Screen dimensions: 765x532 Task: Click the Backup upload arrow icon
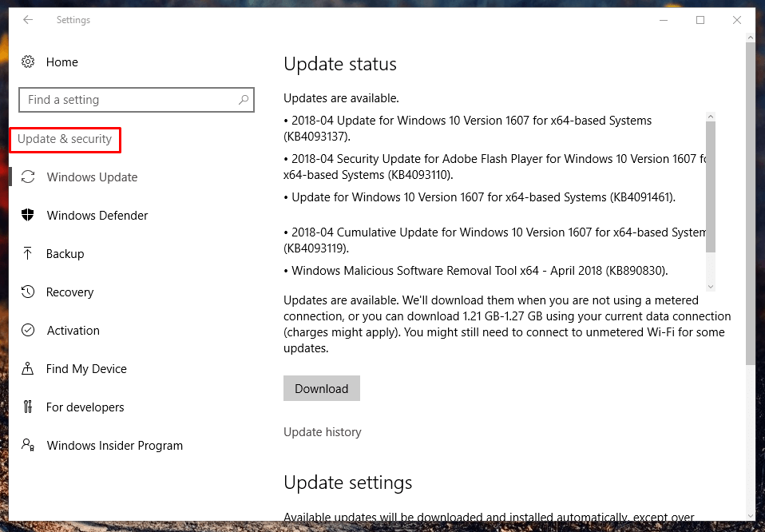pos(28,253)
